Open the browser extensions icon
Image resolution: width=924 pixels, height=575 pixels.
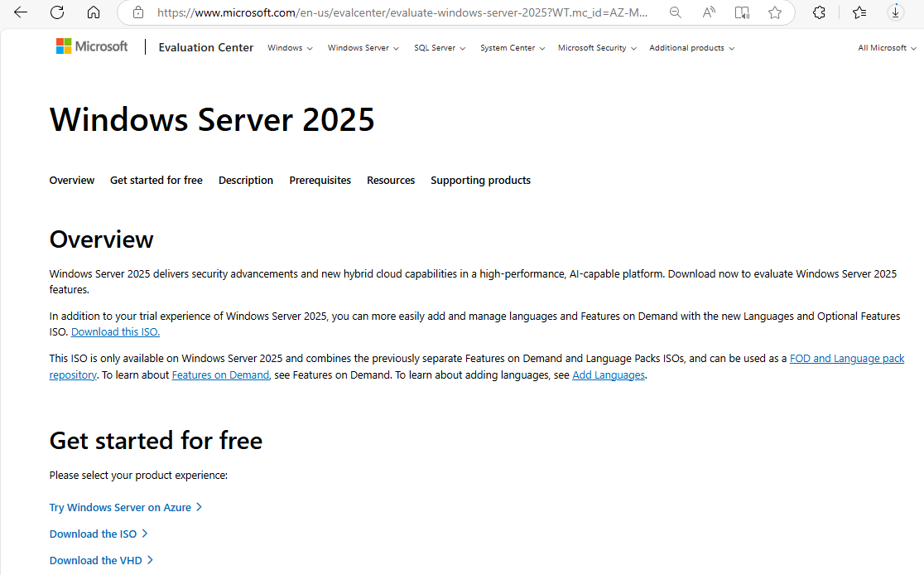[819, 12]
